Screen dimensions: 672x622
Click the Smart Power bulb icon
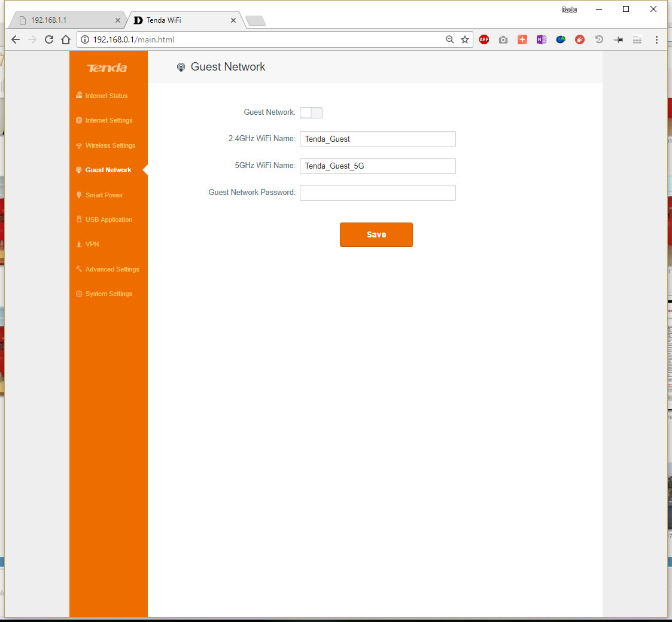(79, 195)
